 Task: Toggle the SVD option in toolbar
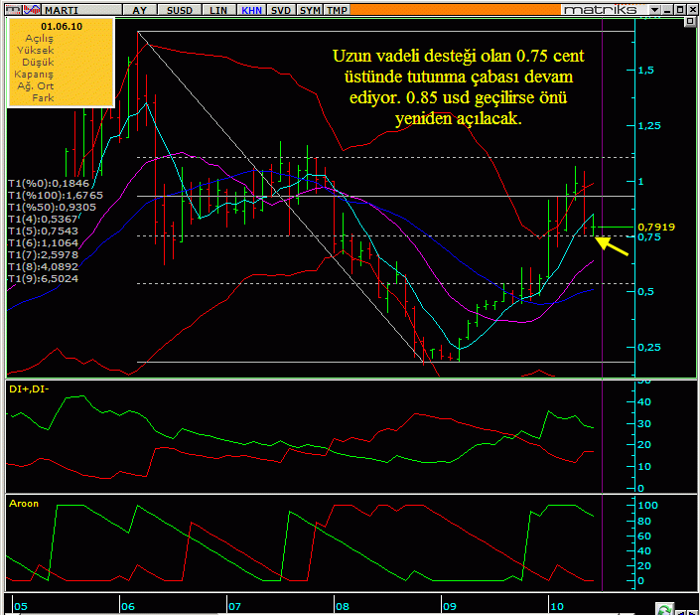pos(281,9)
